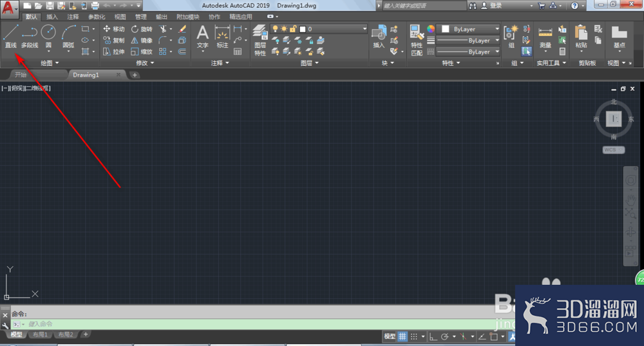644x346 pixels.
Task: Open the layer list dropdown
Action: click(365, 29)
